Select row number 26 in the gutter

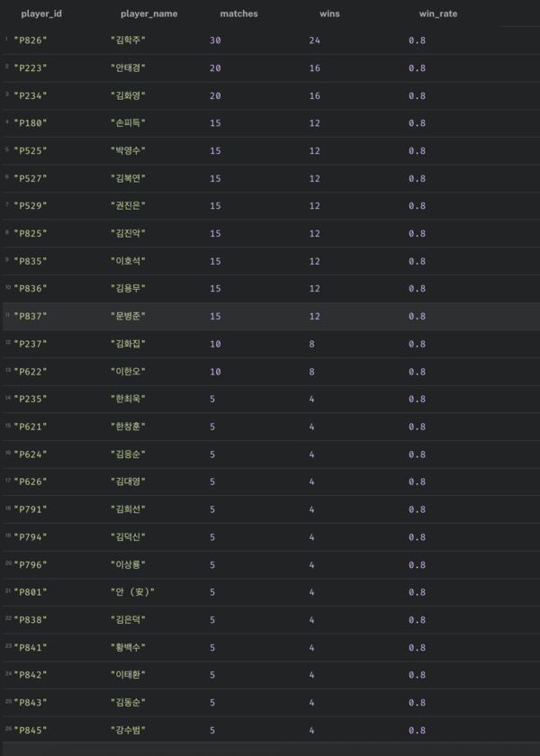[x=6, y=729]
